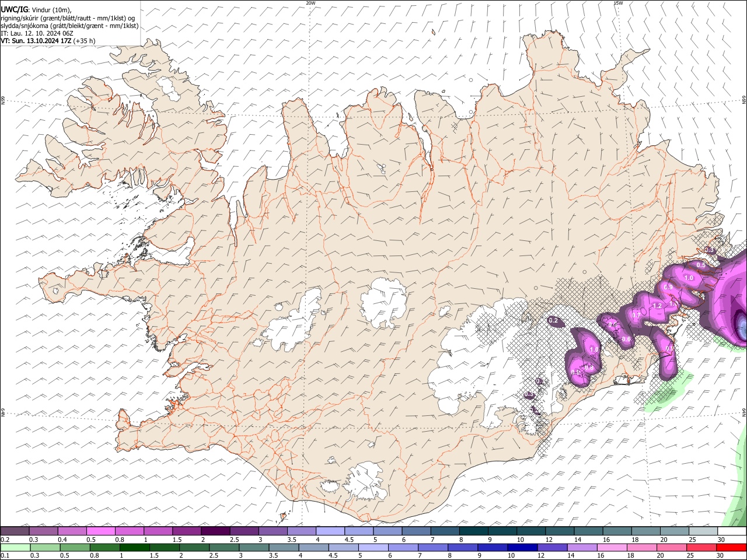Image resolution: width=747 pixels, height=560 pixels.
Task: Click the UWC/IG title text
Action: [15, 9]
